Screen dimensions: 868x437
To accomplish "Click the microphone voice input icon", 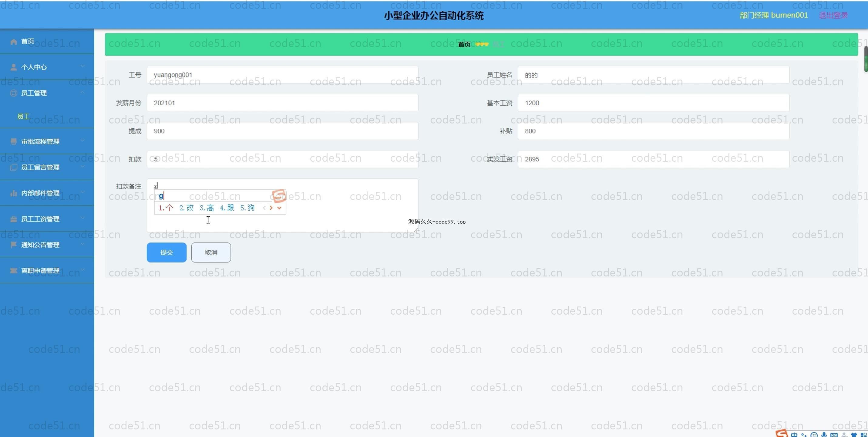I will (x=824, y=435).
